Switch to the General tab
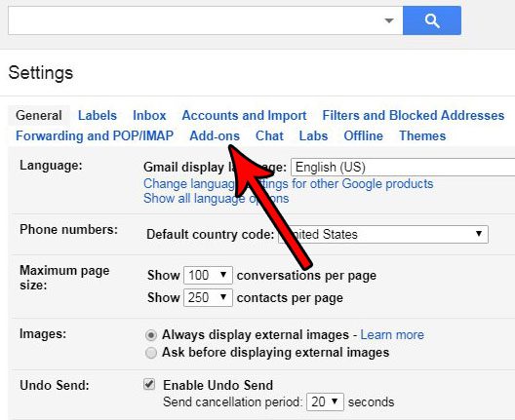The width and height of the screenshot is (515, 420). pos(39,116)
